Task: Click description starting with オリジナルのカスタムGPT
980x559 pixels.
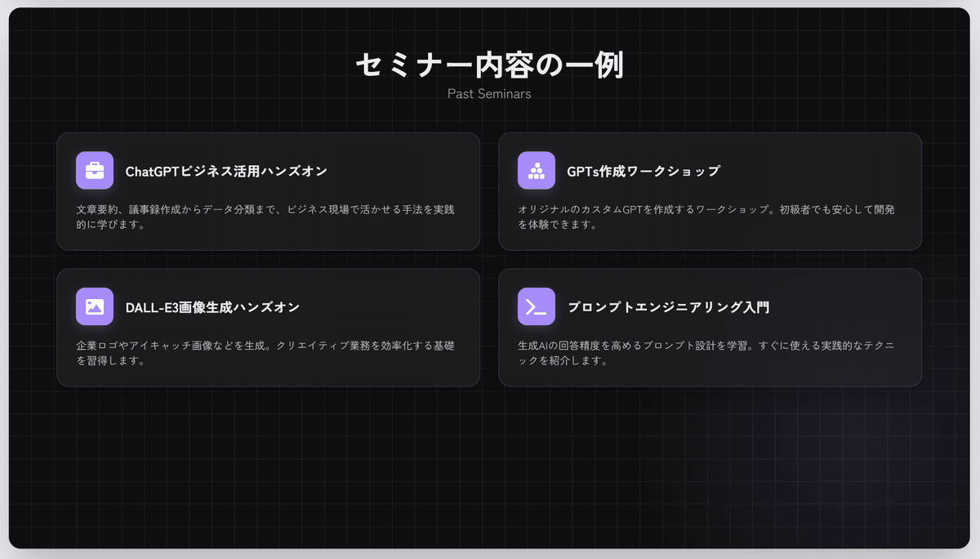Action: coord(706,217)
